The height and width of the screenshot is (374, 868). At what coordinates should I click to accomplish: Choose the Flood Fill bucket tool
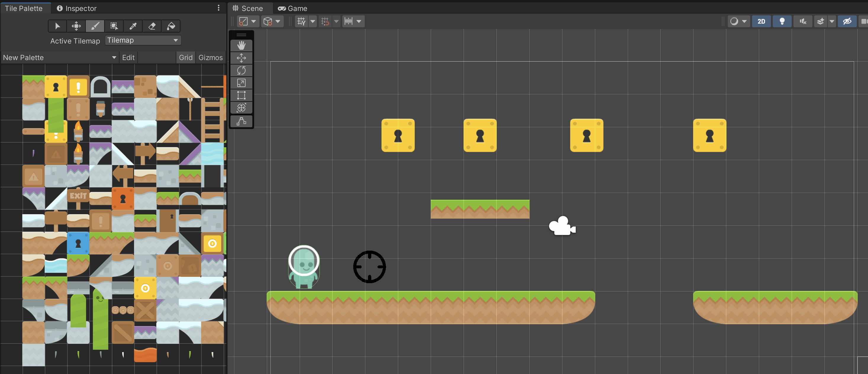tap(171, 26)
